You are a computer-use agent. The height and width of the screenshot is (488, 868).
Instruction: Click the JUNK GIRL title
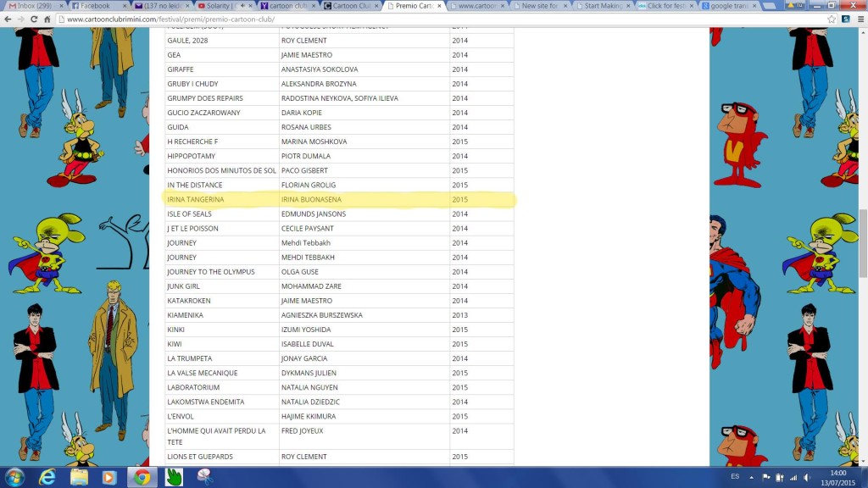click(183, 286)
